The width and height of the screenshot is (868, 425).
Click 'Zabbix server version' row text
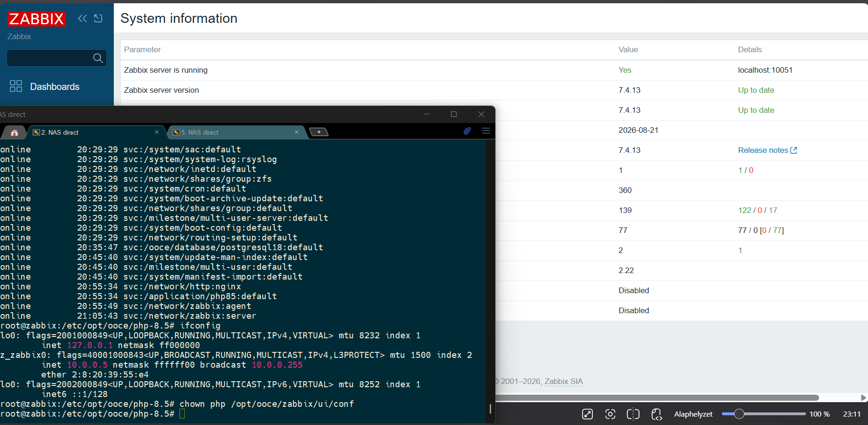click(x=161, y=90)
